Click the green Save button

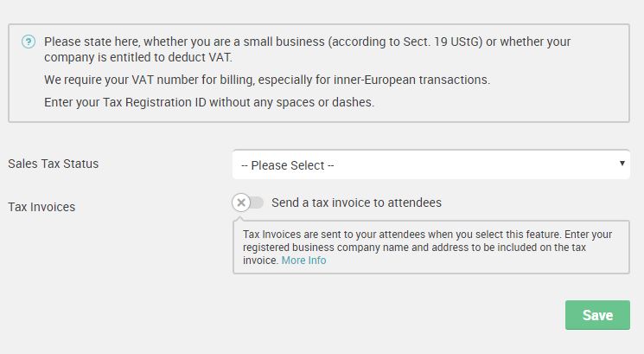click(x=597, y=315)
